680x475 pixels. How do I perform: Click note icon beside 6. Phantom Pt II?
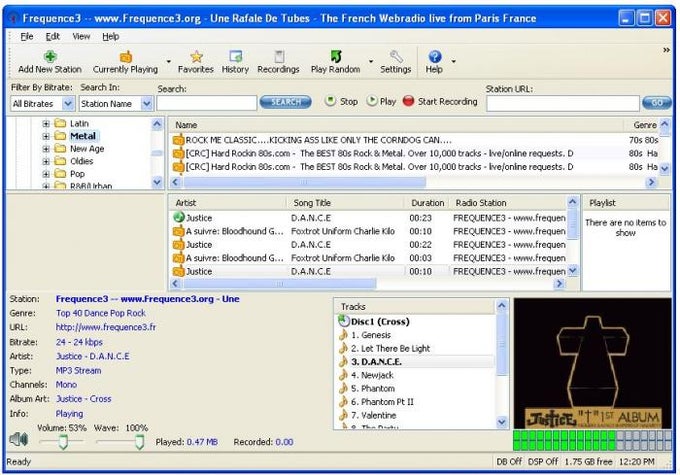pos(343,401)
